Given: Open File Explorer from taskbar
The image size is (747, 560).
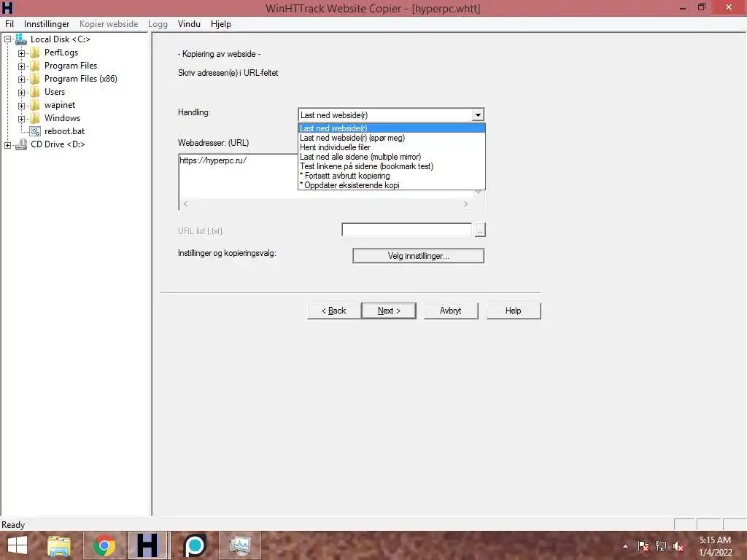Looking at the screenshot, I should (x=59, y=545).
